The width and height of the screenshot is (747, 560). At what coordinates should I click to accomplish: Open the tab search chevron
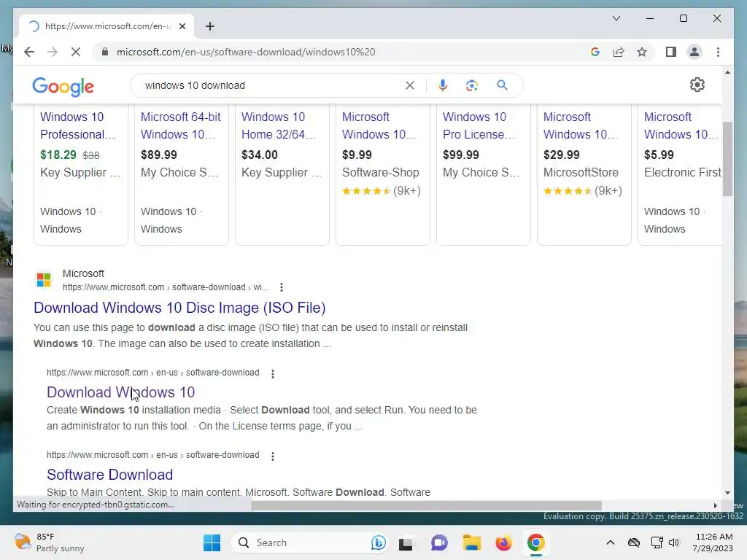coord(616,18)
